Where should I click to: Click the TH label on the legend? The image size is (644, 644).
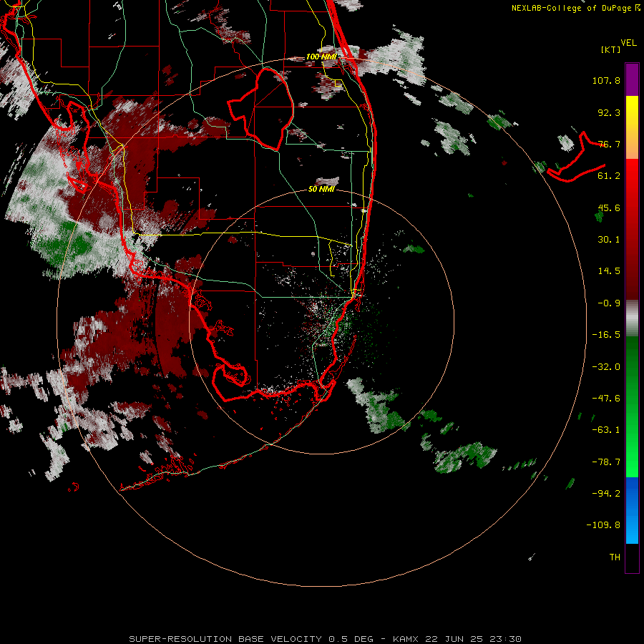615,557
